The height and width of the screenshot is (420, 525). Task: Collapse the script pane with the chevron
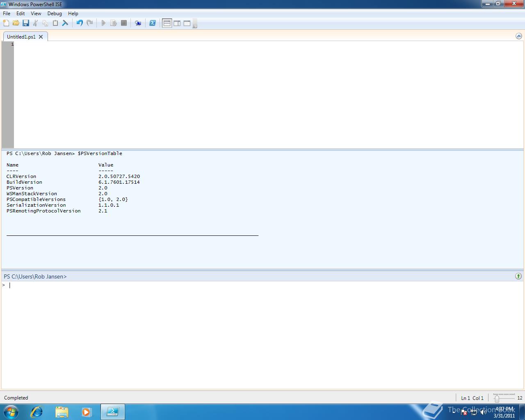[x=518, y=36]
